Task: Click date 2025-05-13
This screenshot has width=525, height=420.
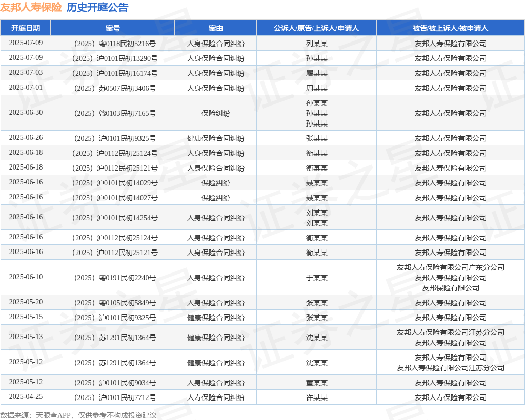Action: (x=26, y=337)
